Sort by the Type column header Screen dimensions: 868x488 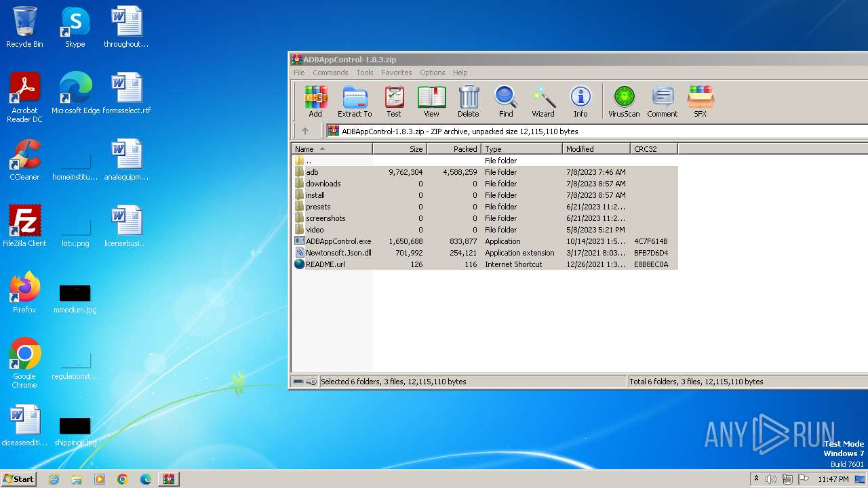click(522, 149)
